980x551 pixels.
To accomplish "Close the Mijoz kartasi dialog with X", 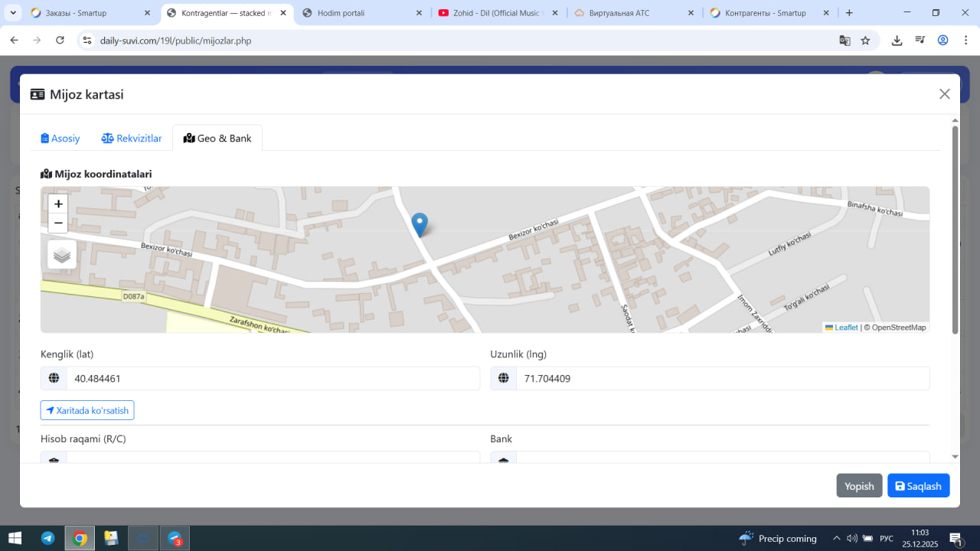I will 944,94.
